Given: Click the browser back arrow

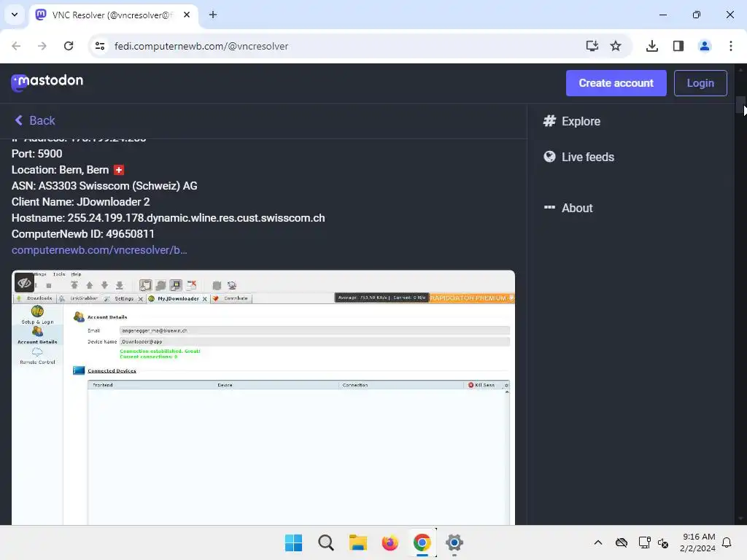Looking at the screenshot, I should point(16,46).
